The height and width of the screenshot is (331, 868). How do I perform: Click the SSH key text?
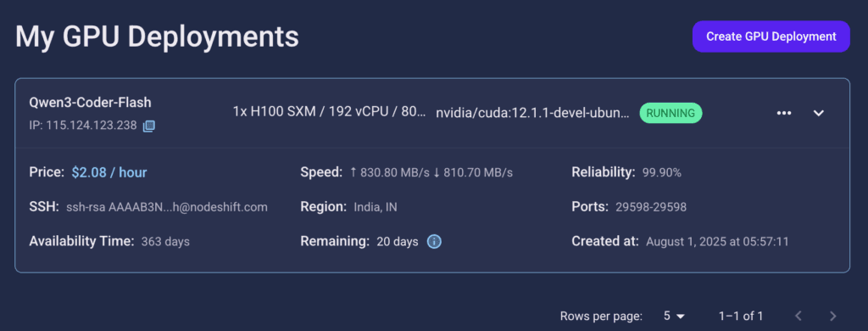(x=167, y=207)
